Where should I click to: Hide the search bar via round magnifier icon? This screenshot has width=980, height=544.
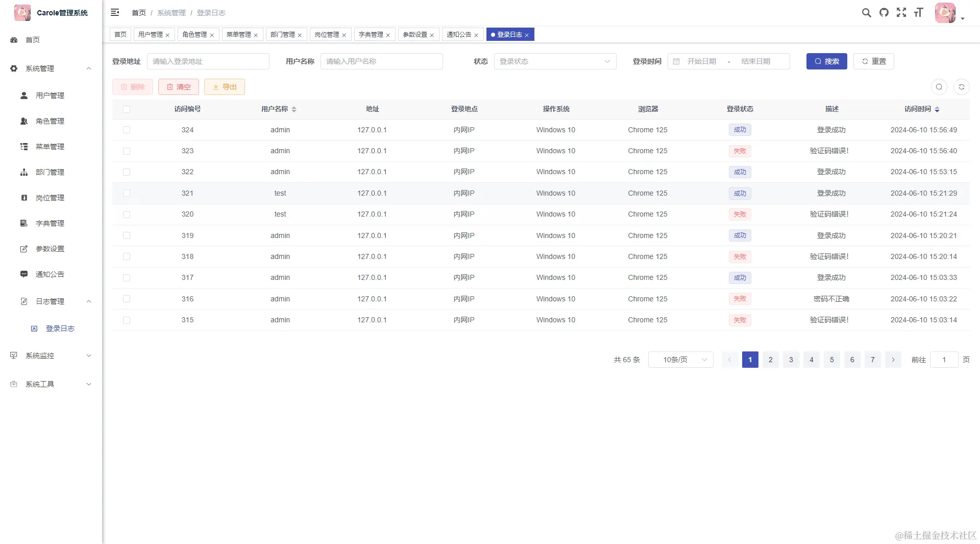939,87
